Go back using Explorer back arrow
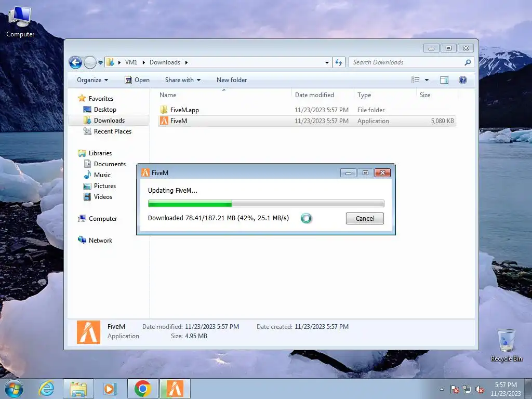Screen dimensions: 532x399 click(75, 62)
